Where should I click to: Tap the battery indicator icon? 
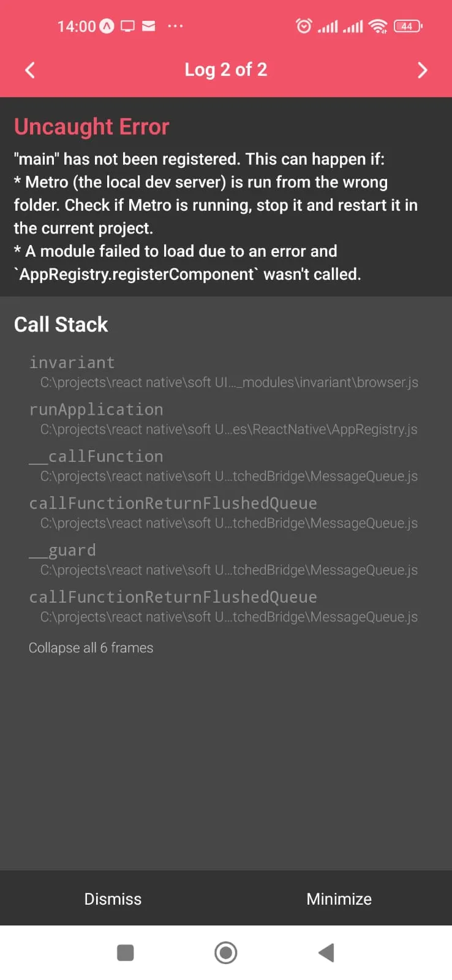(408, 26)
